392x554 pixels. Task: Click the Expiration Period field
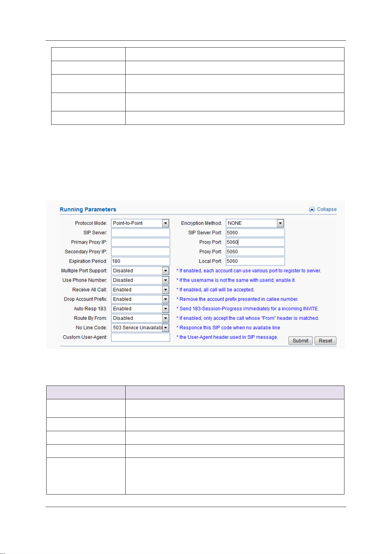pyautogui.click(x=140, y=261)
